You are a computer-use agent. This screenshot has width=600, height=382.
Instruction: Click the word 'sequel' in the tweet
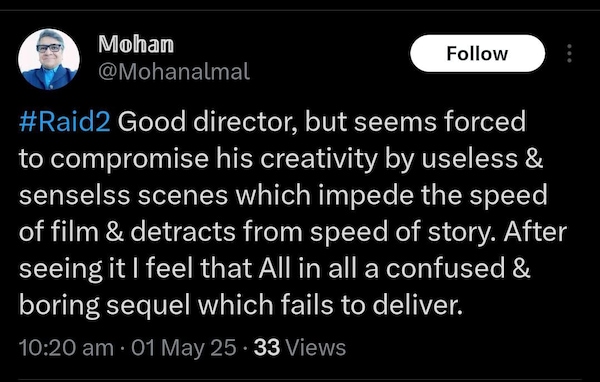click(148, 305)
